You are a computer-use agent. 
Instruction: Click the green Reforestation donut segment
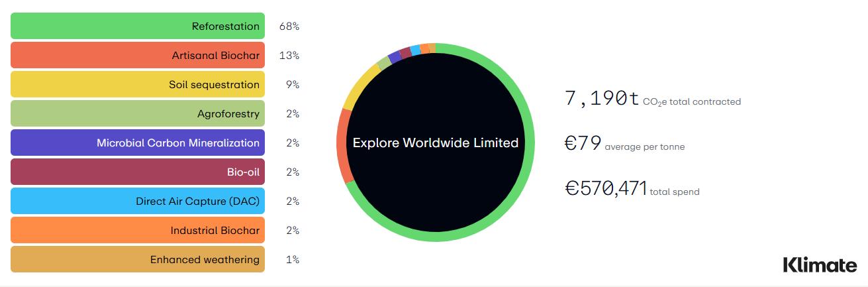point(530,143)
